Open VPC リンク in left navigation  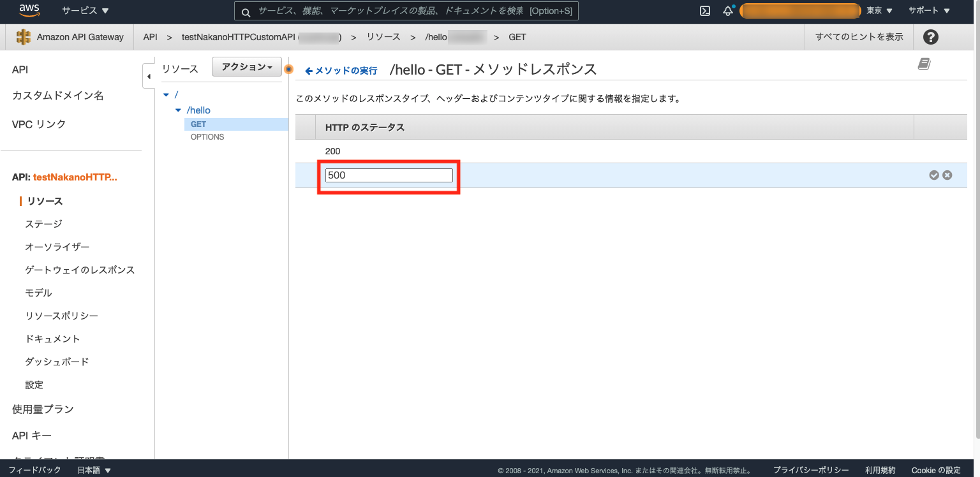coord(39,124)
